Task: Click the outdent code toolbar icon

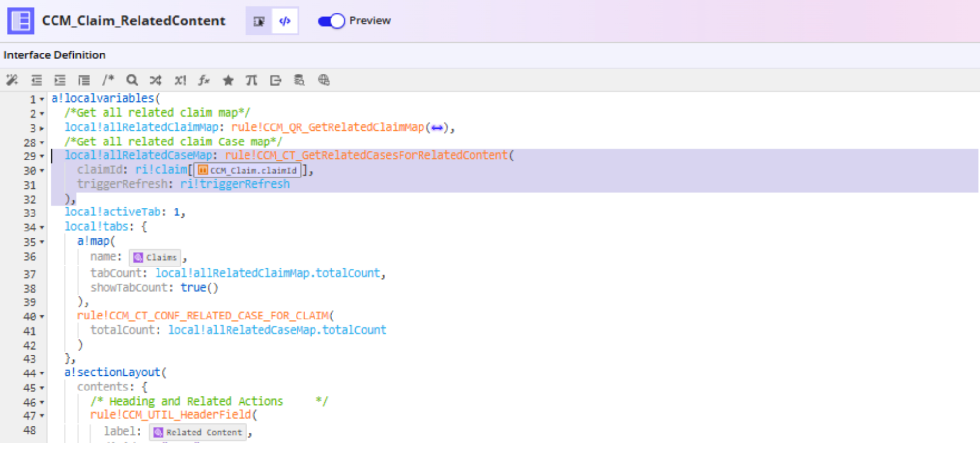Action: (36, 80)
